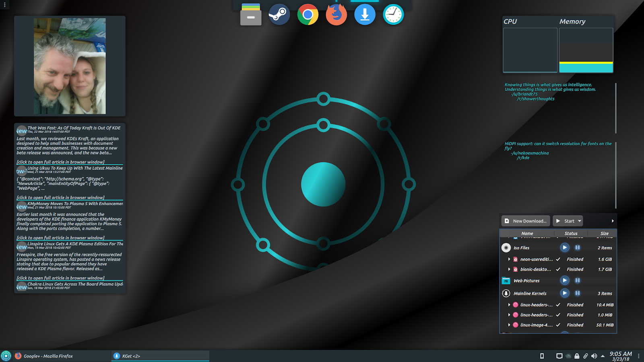Viewport: 644px width, 362px height.
Task: Switch to Google+ Mozilla Firefox task
Action: click(x=62, y=356)
